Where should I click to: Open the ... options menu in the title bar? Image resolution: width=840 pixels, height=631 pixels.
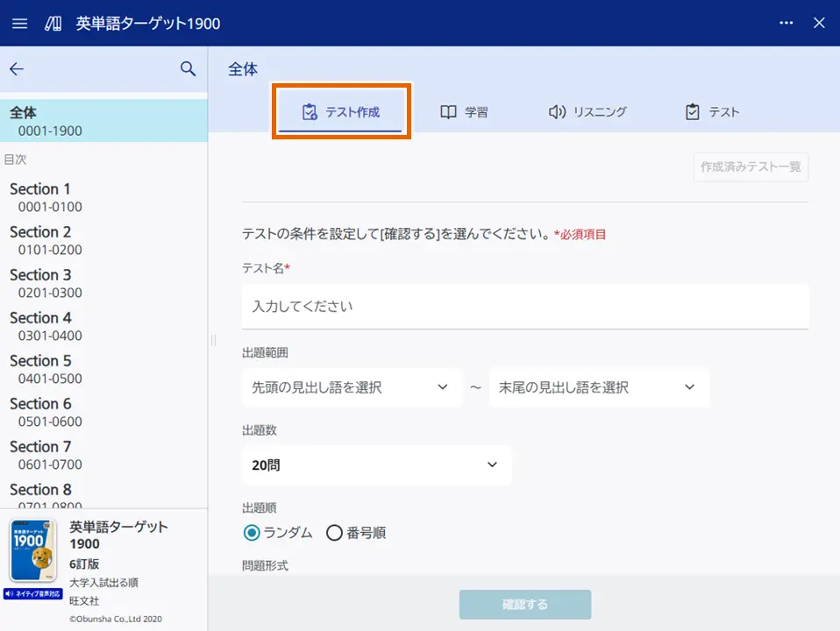click(x=786, y=23)
